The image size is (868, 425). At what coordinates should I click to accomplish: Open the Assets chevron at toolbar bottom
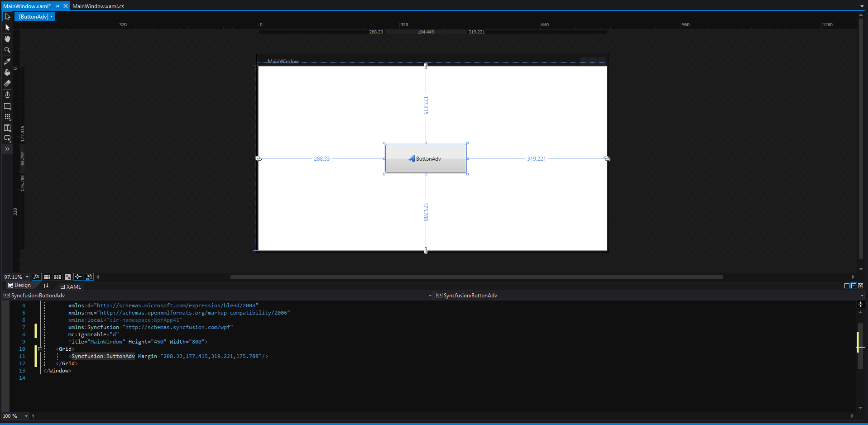click(7, 149)
